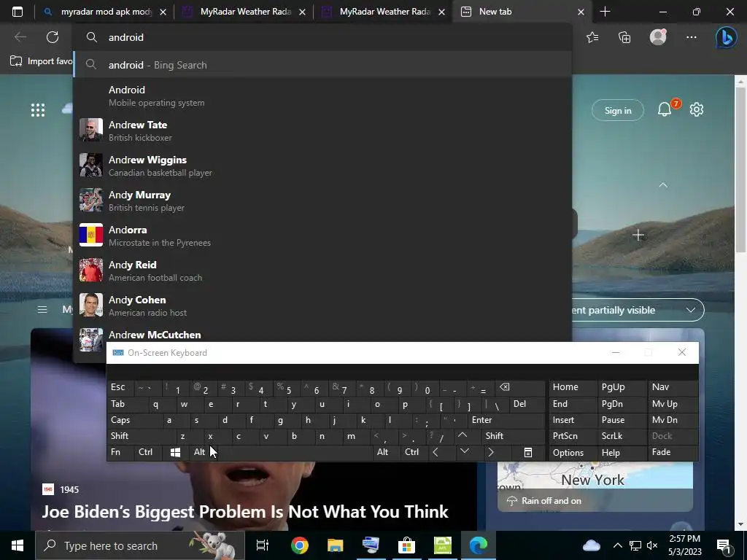Viewport: 747px width, 560px height.
Task: Open the app launcher grid icon
Action: click(x=38, y=110)
